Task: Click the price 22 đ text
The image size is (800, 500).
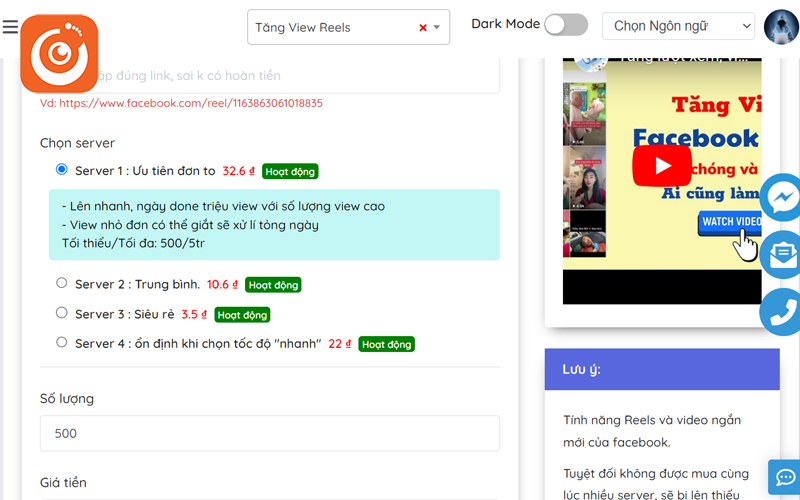Action: (x=339, y=344)
